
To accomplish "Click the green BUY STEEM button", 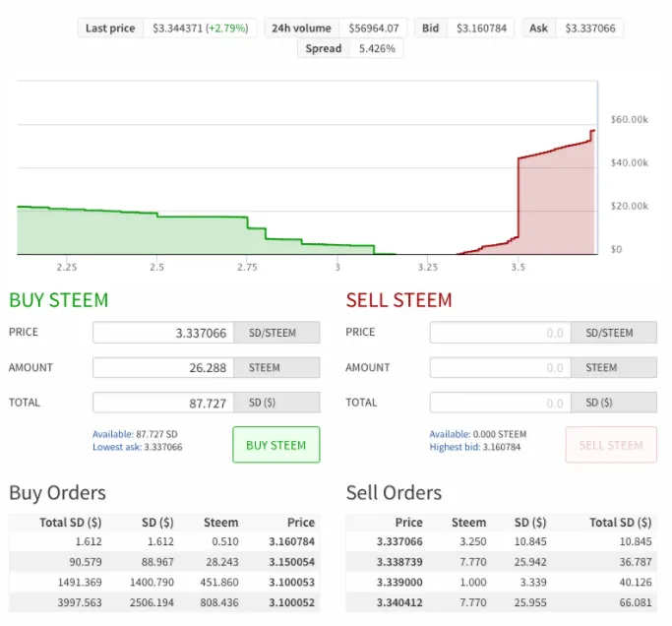I will point(276,445).
